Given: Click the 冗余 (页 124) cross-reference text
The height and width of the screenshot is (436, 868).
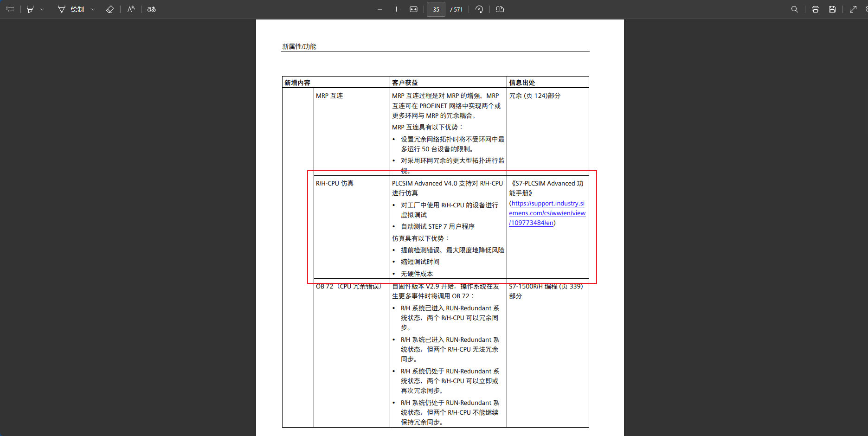Looking at the screenshot, I should point(534,96).
